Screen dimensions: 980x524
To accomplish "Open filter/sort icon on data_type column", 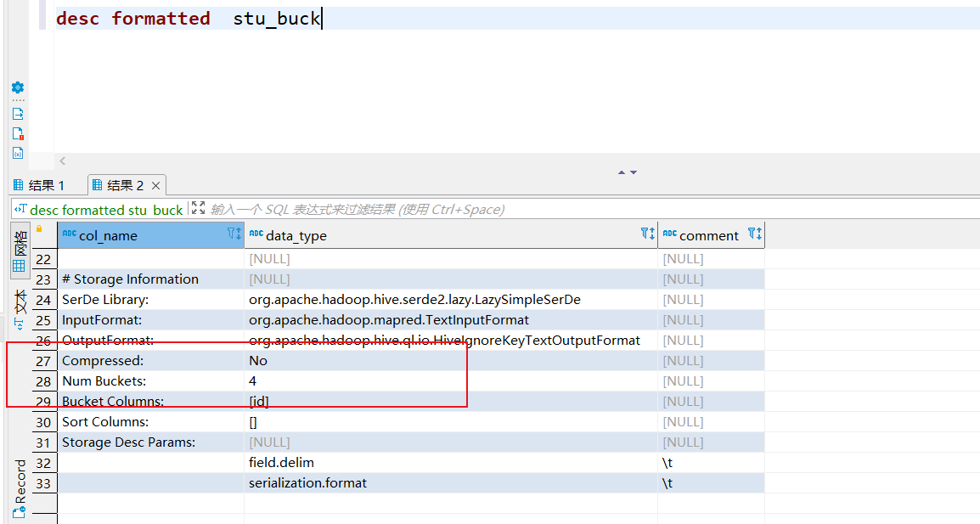I will [x=647, y=234].
